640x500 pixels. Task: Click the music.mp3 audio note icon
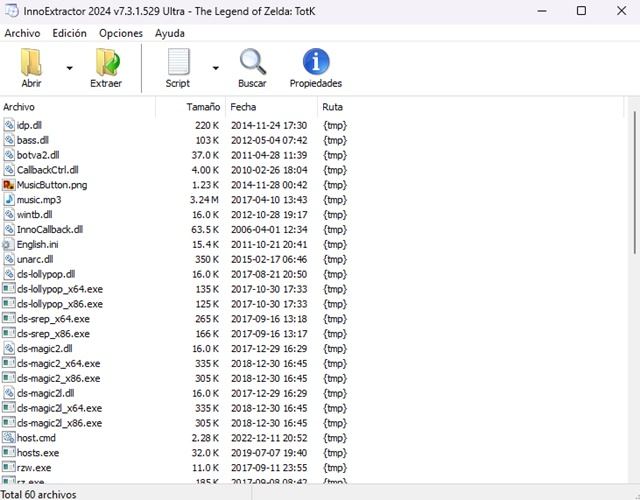click(x=9, y=200)
